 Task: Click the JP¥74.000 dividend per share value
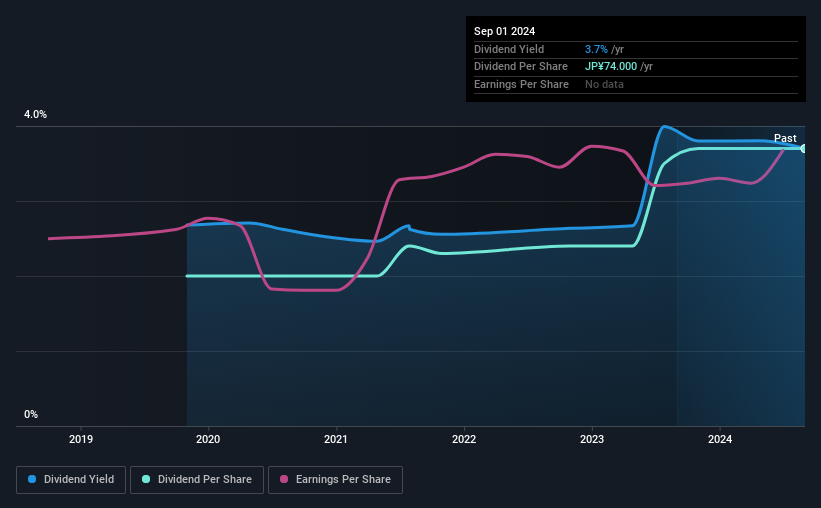coord(611,67)
